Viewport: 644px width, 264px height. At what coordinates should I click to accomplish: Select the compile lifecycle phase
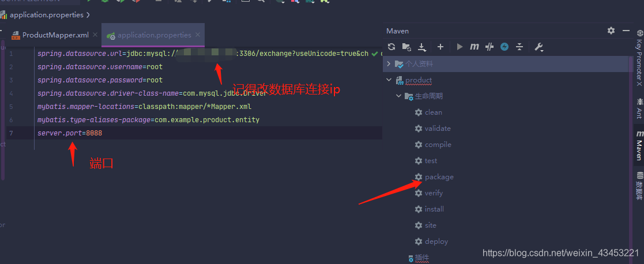(x=438, y=145)
